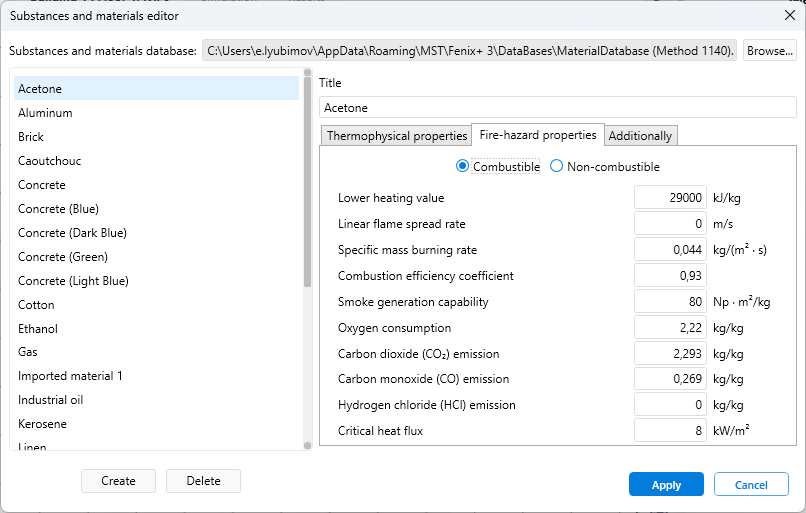Select plain Concrete in the materials list
Viewport: 806px width, 513px height.
(156, 185)
